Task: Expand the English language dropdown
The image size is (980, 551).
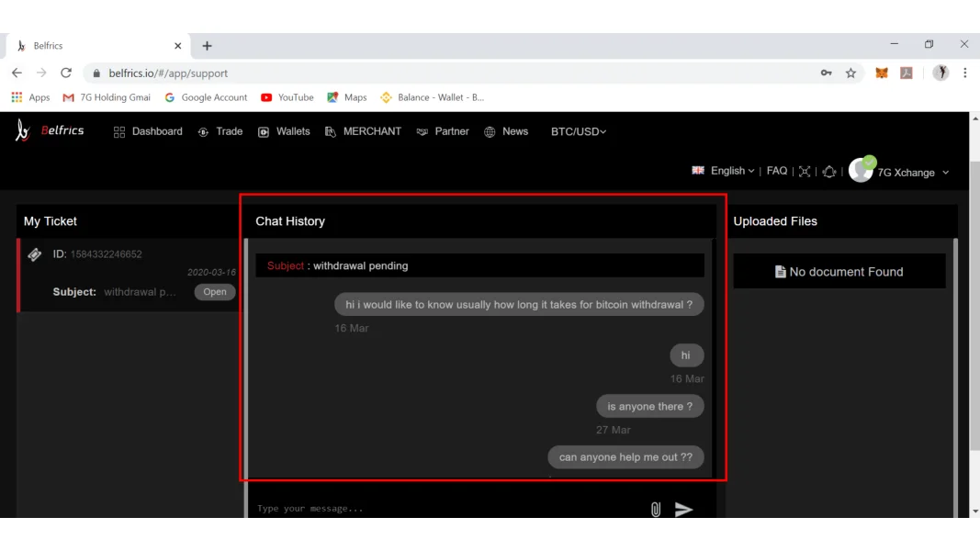Action: pos(724,171)
